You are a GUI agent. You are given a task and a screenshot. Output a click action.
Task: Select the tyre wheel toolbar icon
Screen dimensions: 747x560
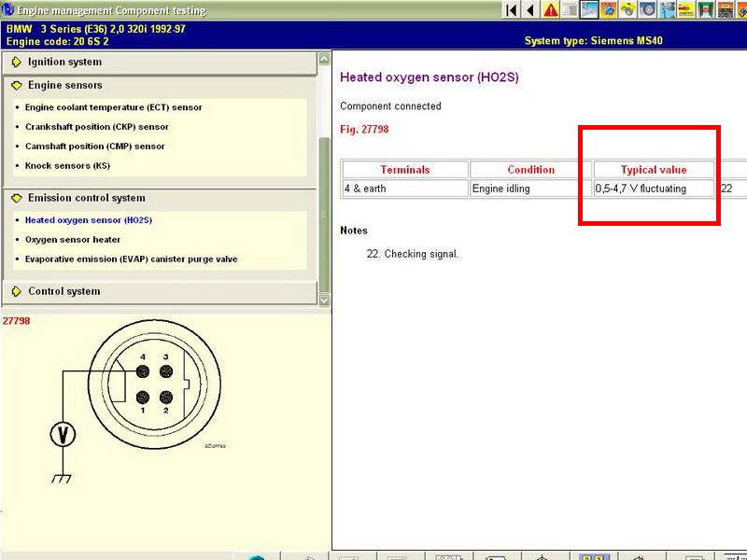click(649, 10)
